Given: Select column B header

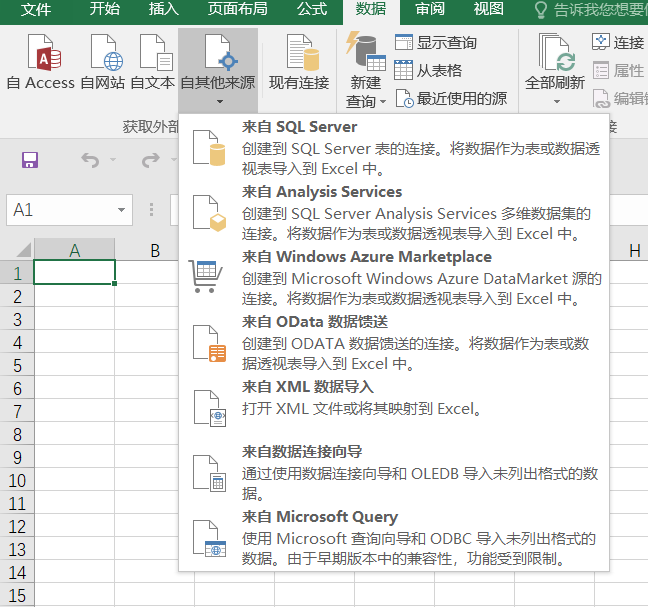Looking at the screenshot, I should click(x=155, y=250).
